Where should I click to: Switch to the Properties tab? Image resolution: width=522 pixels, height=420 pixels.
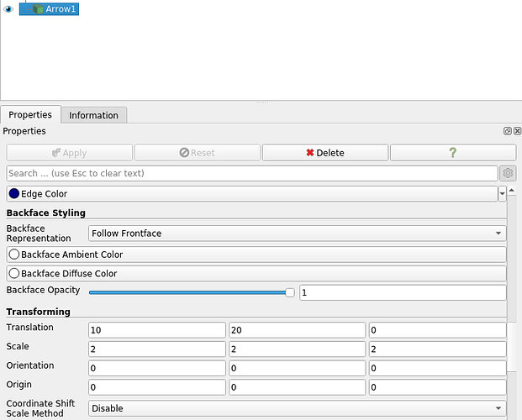pyautogui.click(x=30, y=115)
